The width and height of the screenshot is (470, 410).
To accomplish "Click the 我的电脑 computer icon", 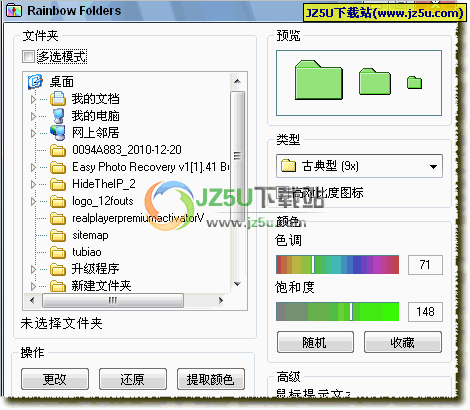I will click(58, 116).
